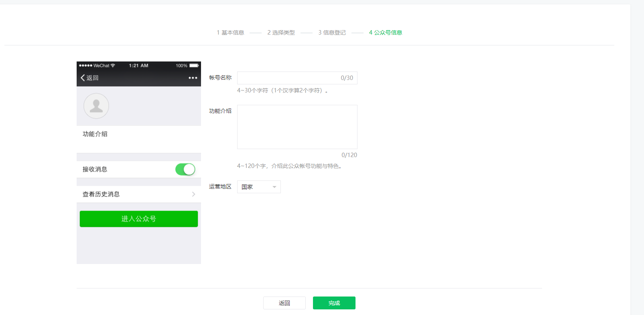Focus the 功能介绍 text area

(297, 127)
